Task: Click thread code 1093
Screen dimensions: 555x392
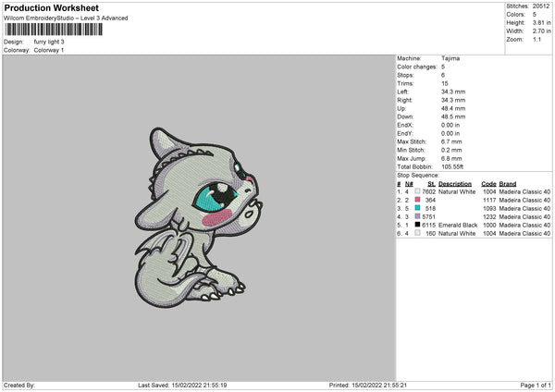Action: (x=489, y=208)
